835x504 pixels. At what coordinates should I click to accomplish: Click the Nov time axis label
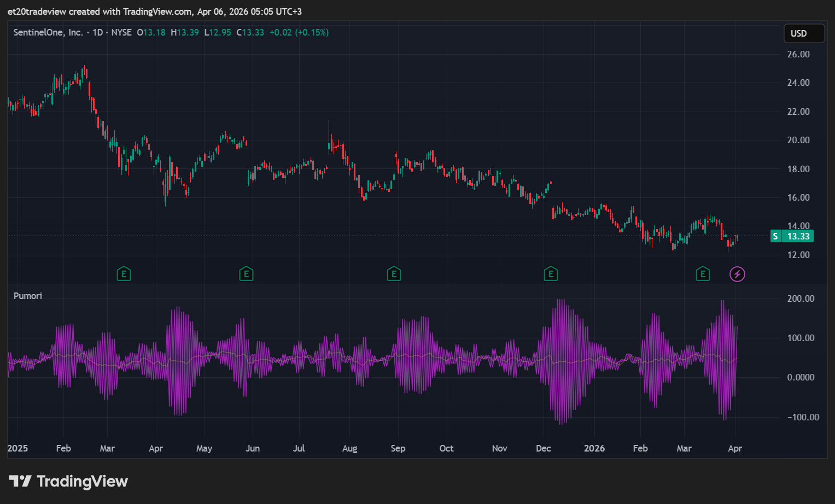(x=499, y=448)
